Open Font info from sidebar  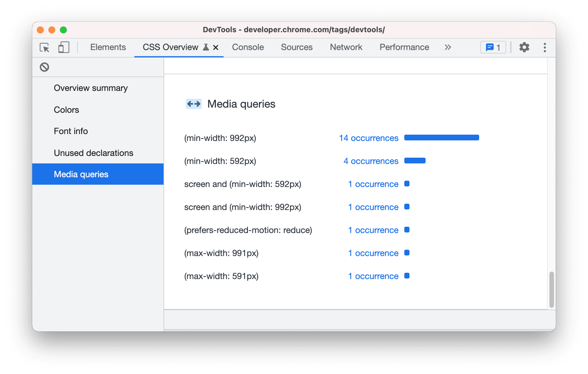(70, 131)
